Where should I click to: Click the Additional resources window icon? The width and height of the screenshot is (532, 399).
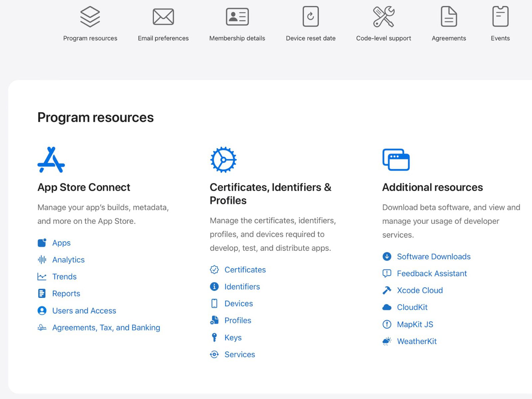pyautogui.click(x=396, y=160)
